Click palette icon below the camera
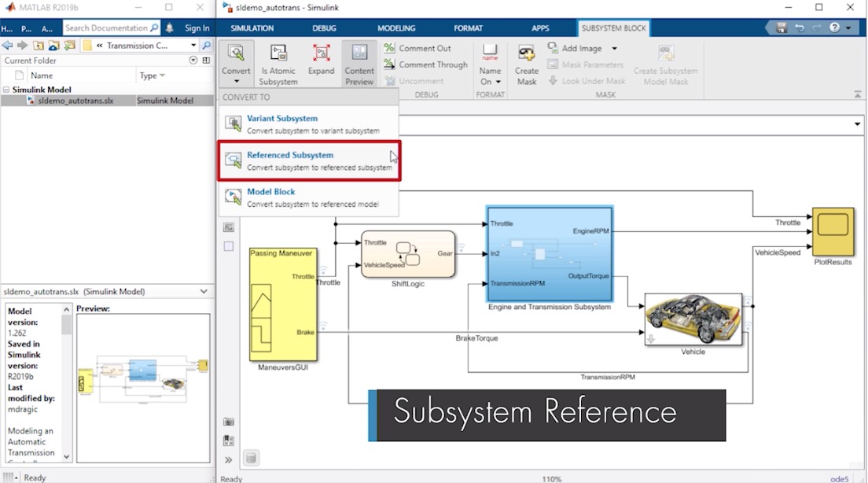Image resolution: width=868 pixels, height=483 pixels. click(x=228, y=441)
